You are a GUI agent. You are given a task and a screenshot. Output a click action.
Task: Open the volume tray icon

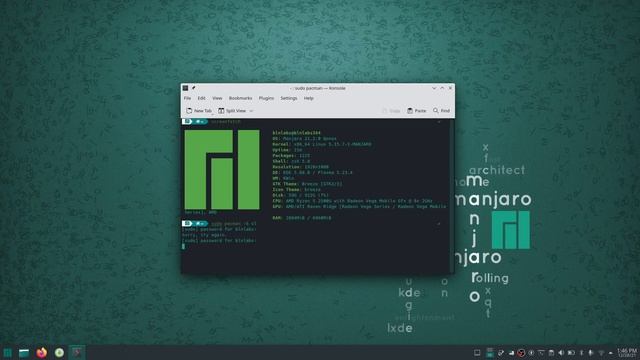pyautogui.click(x=561, y=353)
